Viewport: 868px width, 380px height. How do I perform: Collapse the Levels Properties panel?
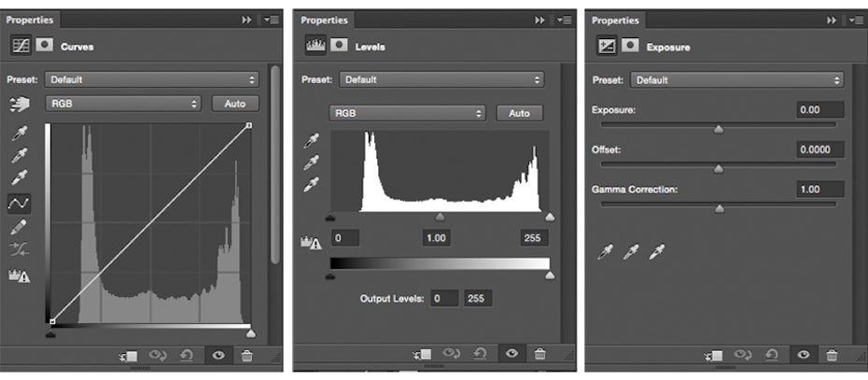tap(539, 20)
